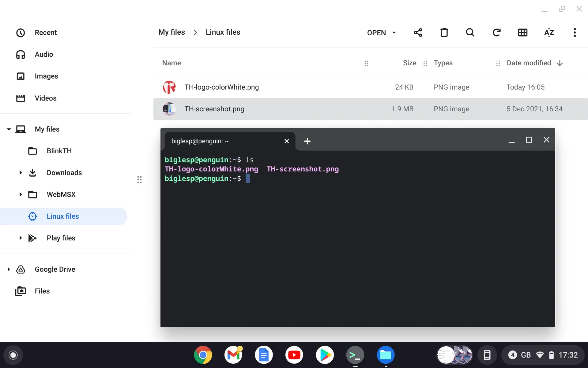Share the selected file

click(x=418, y=33)
